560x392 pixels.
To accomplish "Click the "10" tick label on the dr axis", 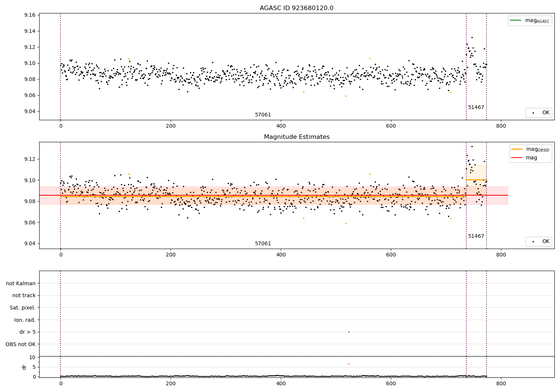I will (32, 358).
